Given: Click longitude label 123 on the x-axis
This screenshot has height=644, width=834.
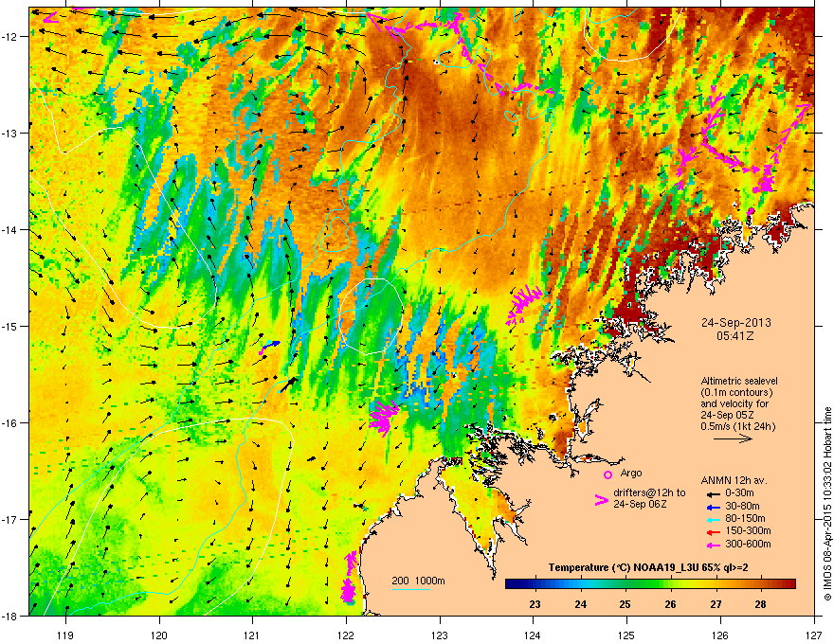Looking at the screenshot, I should coord(440,635).
